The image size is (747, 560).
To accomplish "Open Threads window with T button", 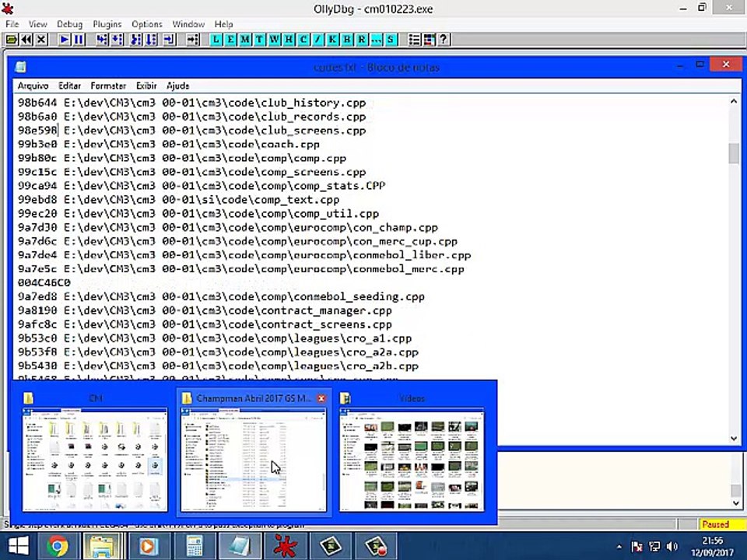I will (x=260, y=40).
